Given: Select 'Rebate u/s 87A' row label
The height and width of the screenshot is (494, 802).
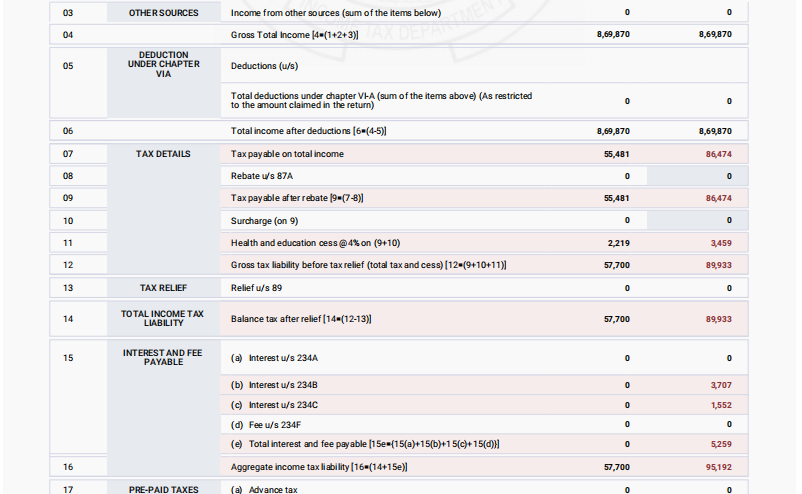Looking at the screenshot, I should (263, 176).
